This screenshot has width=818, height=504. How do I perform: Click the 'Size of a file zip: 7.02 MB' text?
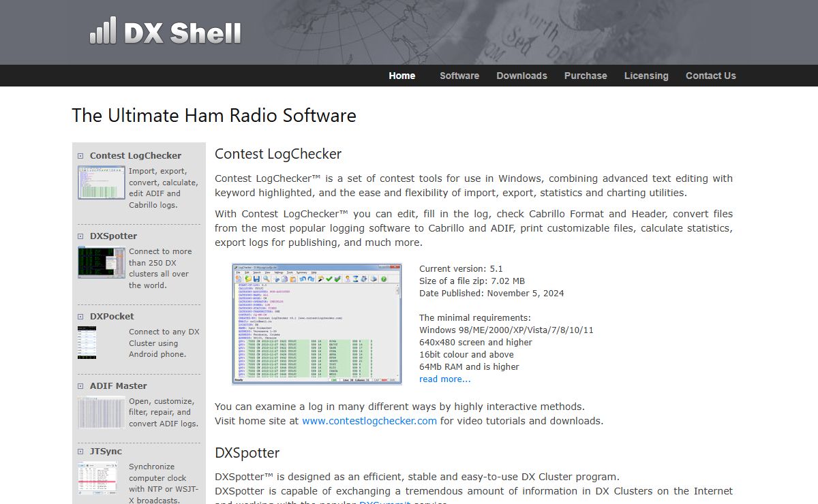point(472,281)
